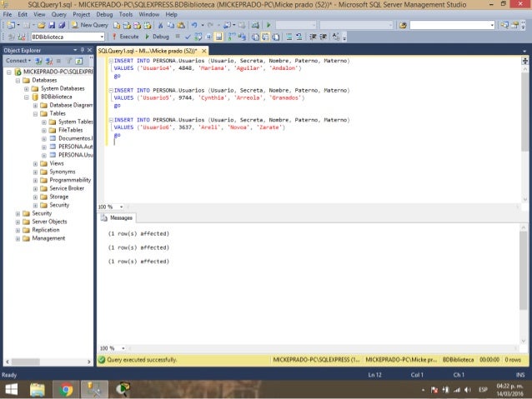This screenshot has width=532, height=399.
Task: Click Object Explorer horizontal scrollbar thumb
Action: (26, 362)
